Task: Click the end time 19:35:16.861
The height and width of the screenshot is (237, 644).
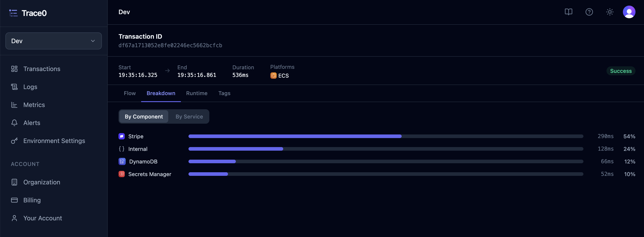Action: [x=197, y=75]
